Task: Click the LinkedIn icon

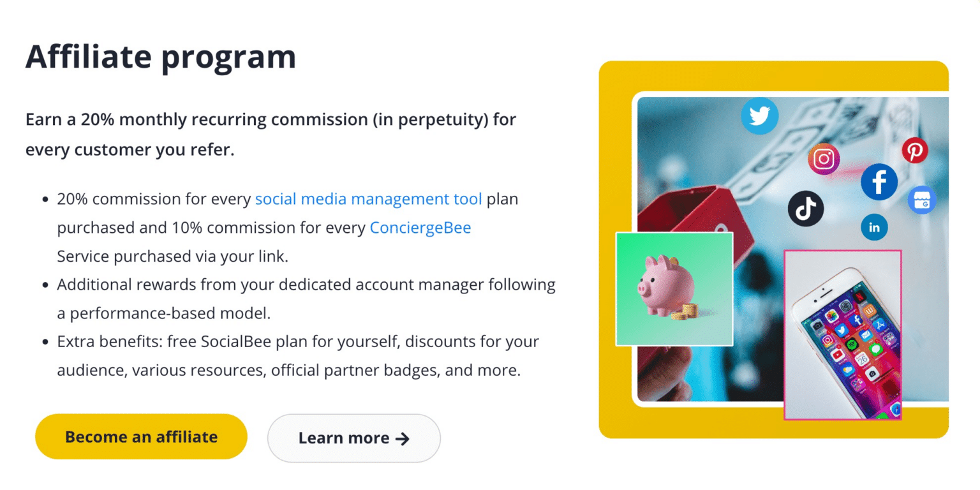Action: pyautogui.click(x=874, y=226)
